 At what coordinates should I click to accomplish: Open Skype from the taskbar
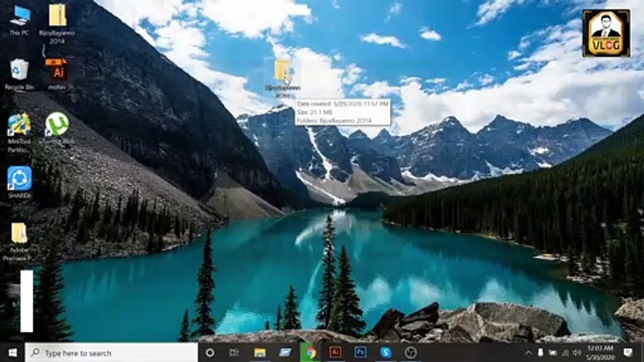pyautogui.click(x=386, y=352)
